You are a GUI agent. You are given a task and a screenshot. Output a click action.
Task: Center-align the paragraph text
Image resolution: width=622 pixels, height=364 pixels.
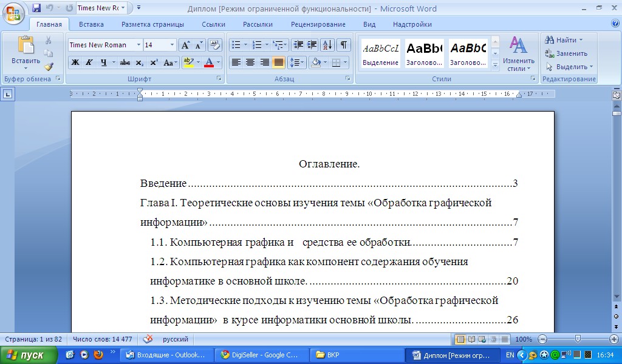coord(250,62)
